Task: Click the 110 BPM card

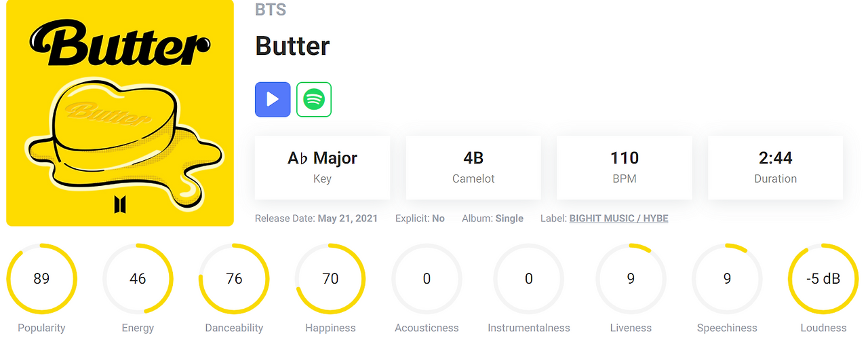Action: pos(625,167)
